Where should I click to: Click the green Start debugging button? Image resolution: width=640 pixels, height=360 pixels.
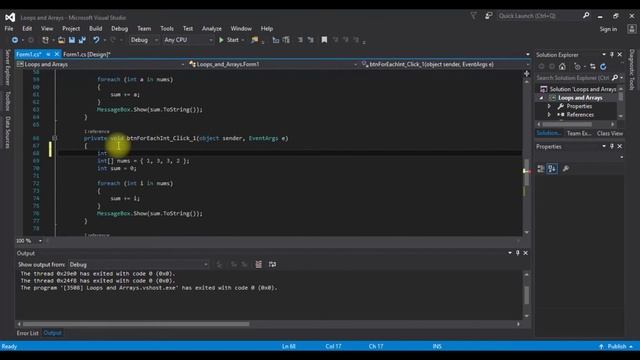231,40
